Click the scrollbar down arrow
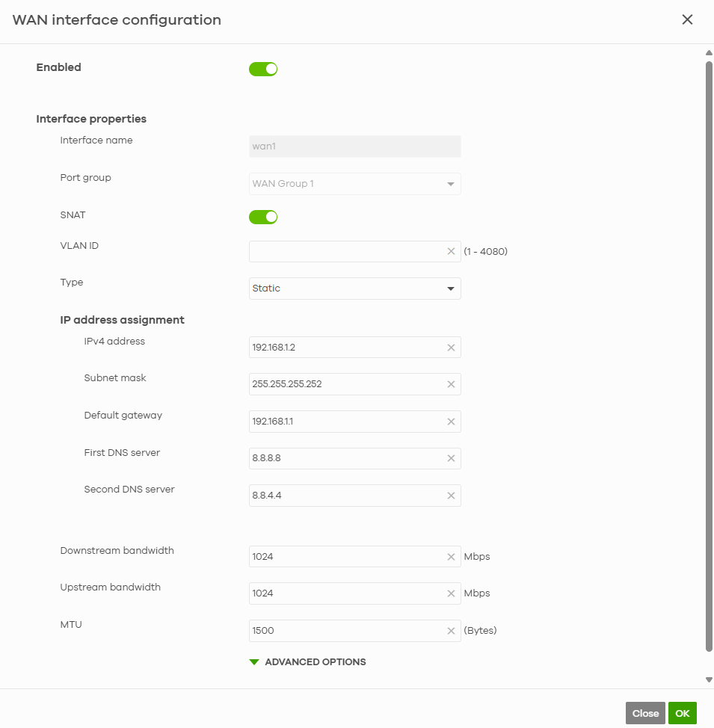The height and width of the screenshot is (728, 714). pyautogui.click(x=709, y=679)
